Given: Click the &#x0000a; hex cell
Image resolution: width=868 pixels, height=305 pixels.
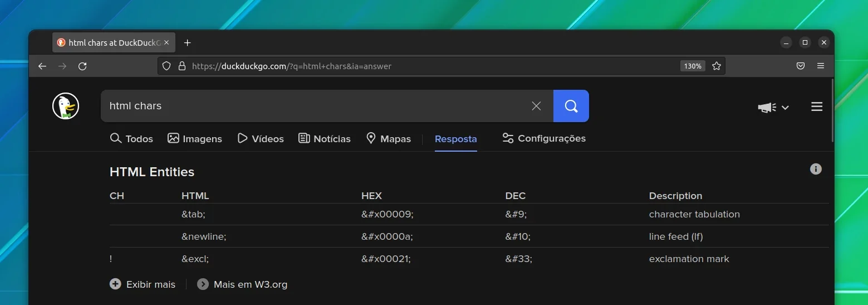Looking at the screenshot, I should [387, 236].
